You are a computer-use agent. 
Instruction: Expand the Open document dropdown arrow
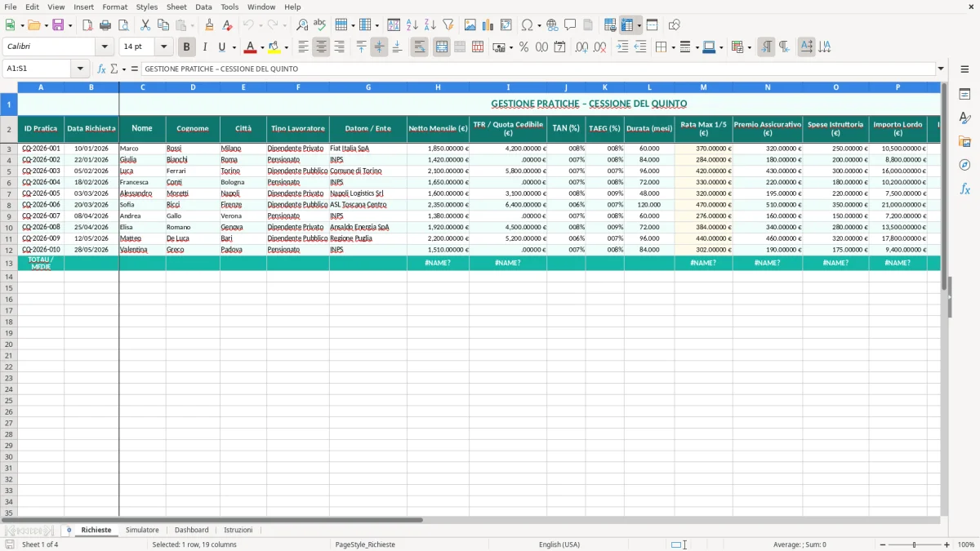coord(45,25)
